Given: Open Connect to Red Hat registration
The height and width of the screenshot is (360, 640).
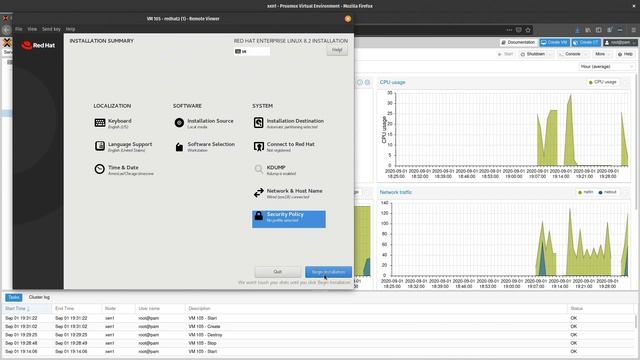Looking at the screenshot, I should tap(284, 147).
